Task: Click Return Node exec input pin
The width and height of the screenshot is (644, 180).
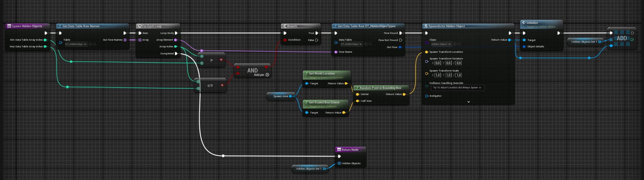Action: (x=339, y=156)
